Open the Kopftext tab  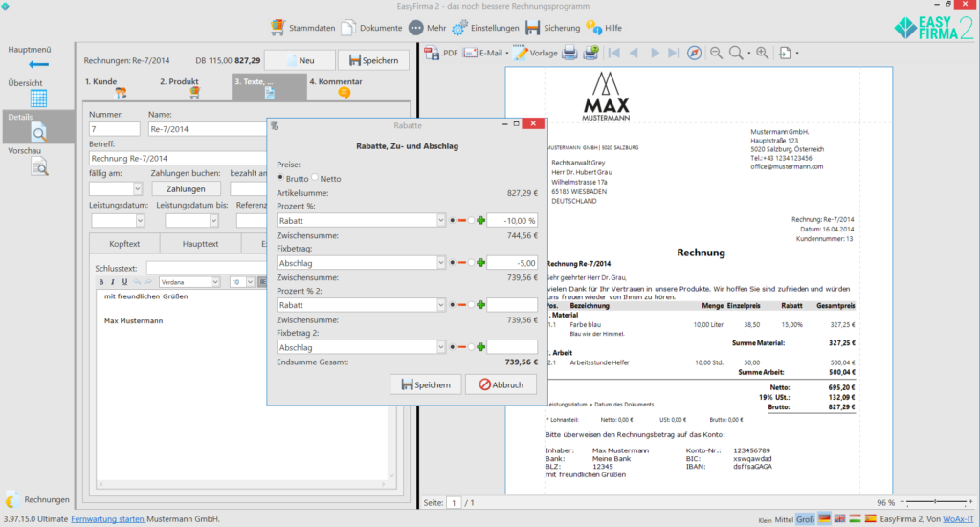coord(124,244)
